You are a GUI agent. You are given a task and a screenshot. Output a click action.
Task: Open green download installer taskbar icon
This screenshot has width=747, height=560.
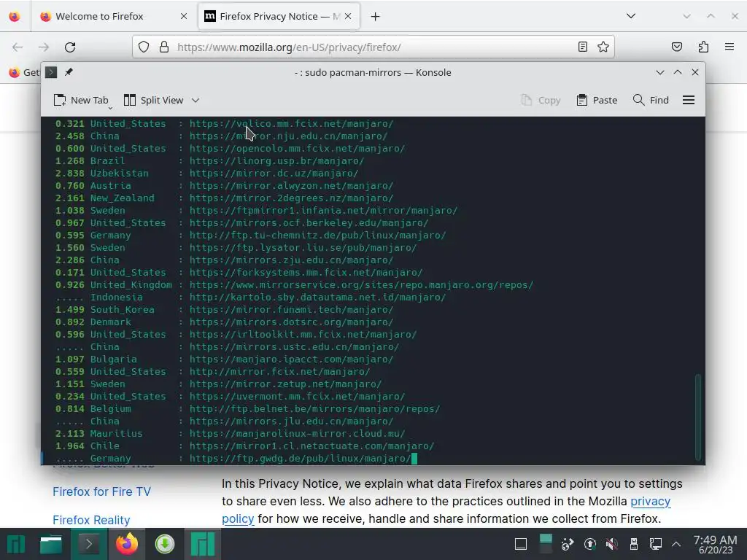(x=165, y=544)
